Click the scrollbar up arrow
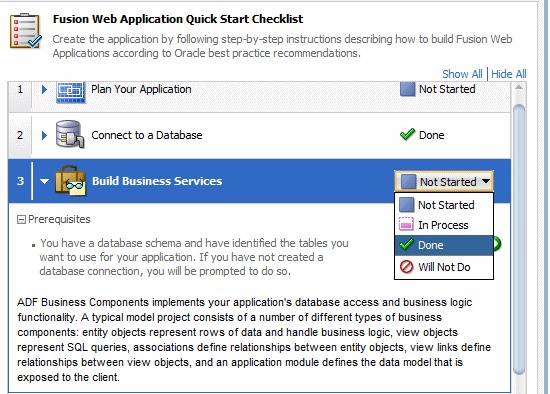 (519, 88)
